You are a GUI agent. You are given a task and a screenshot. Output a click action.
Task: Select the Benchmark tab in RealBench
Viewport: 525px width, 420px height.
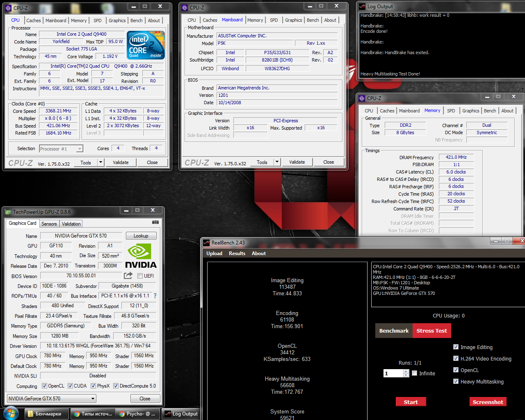[x=394, y=331]
